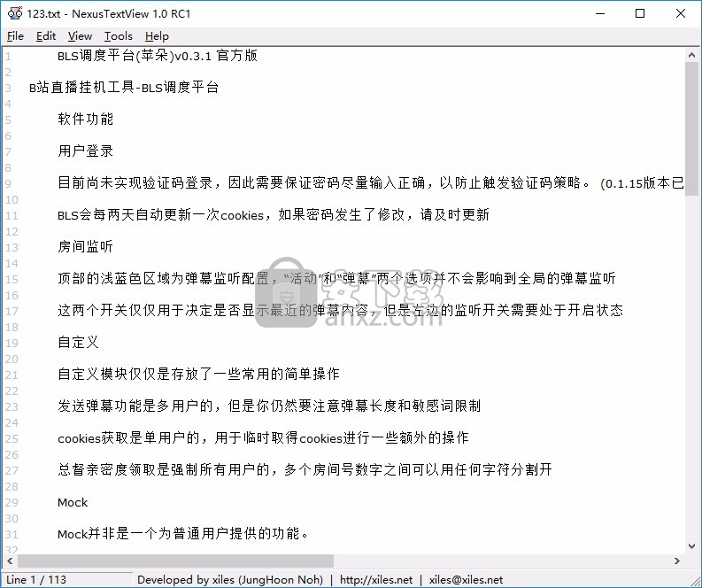Viewport: 702px width, 588px height.
Task: Click the line starting 'cookies获取是单用户的'
Action: point(263,437)
